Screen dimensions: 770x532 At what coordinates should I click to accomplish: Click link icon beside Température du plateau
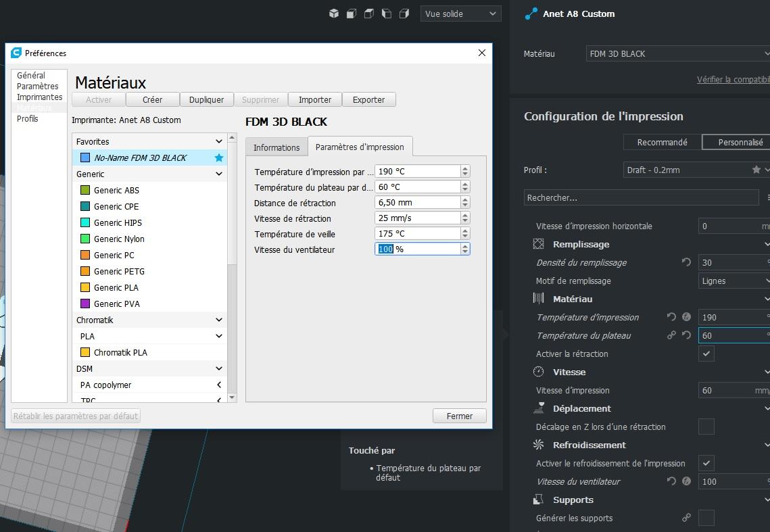coord(671,335)
